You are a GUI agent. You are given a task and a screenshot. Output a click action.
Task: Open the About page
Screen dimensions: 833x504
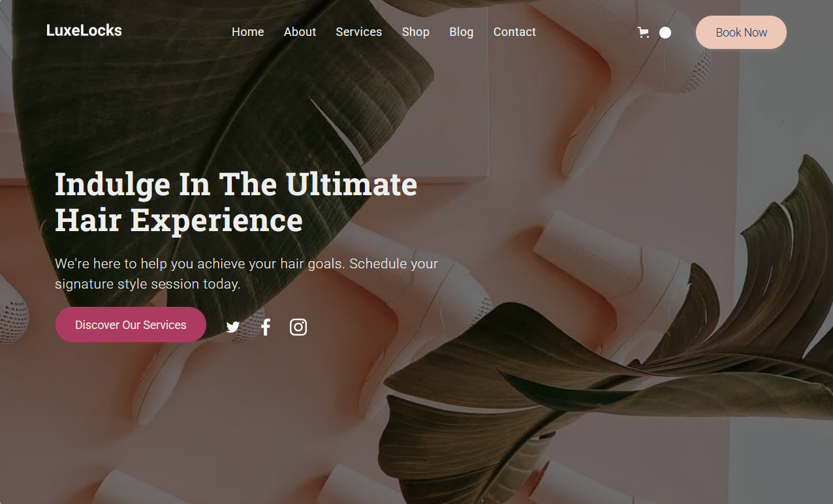[300, 32]
